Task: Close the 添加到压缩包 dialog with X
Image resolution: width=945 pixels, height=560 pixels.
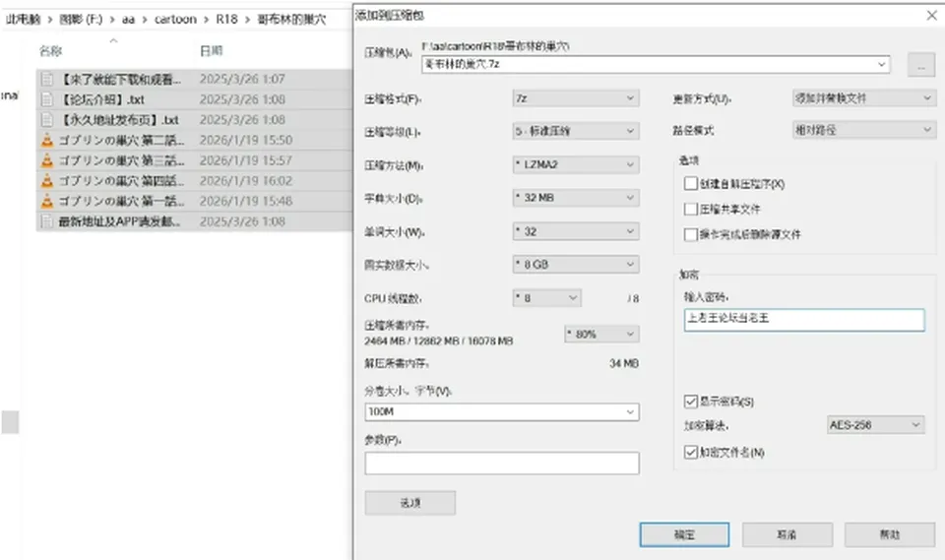Action: click(931, 15)
